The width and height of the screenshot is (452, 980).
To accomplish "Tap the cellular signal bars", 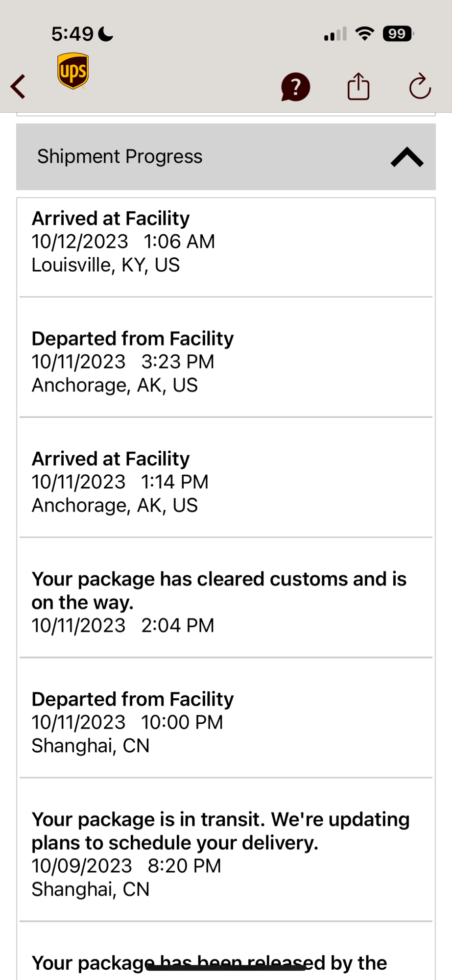I will [335, 34].
